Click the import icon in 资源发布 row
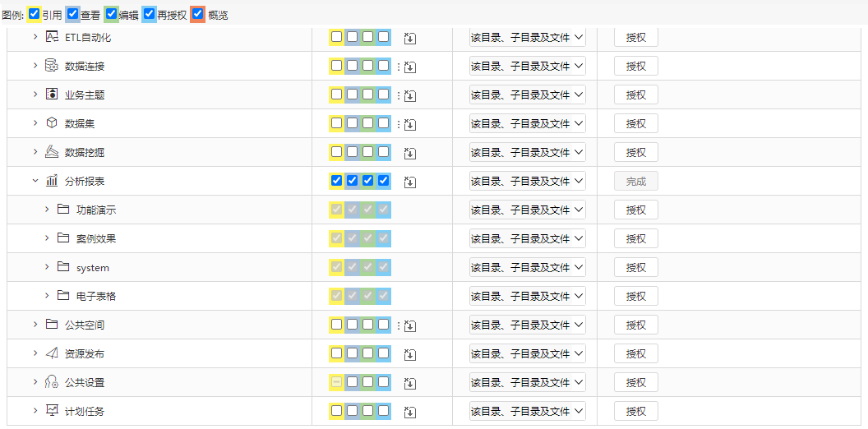The height and width of the screenshot is (429, 868). coord(409,355)
